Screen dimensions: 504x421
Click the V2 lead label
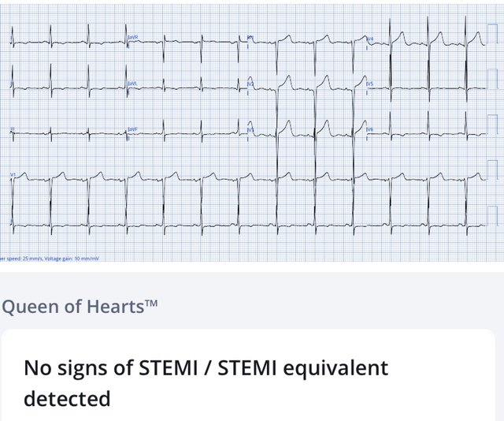[250, 83]
